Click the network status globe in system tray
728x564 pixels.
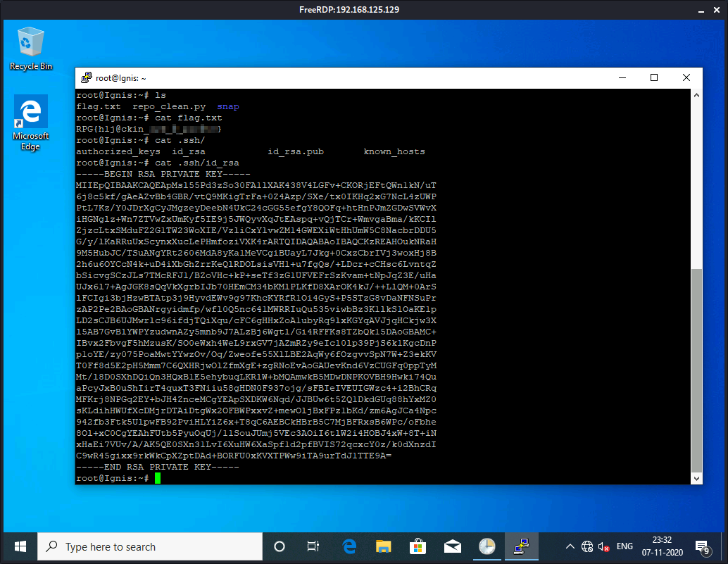click(586, 546)
